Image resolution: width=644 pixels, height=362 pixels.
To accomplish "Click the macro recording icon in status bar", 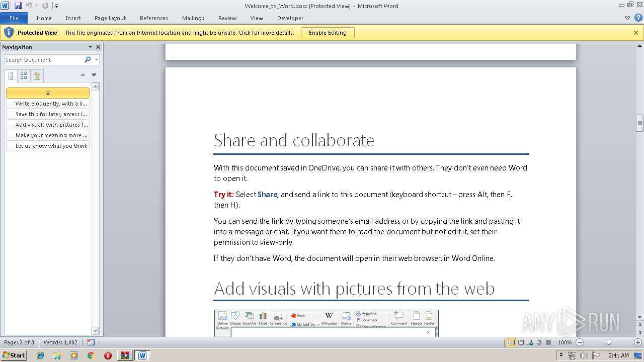I will (x=91, y=342).
